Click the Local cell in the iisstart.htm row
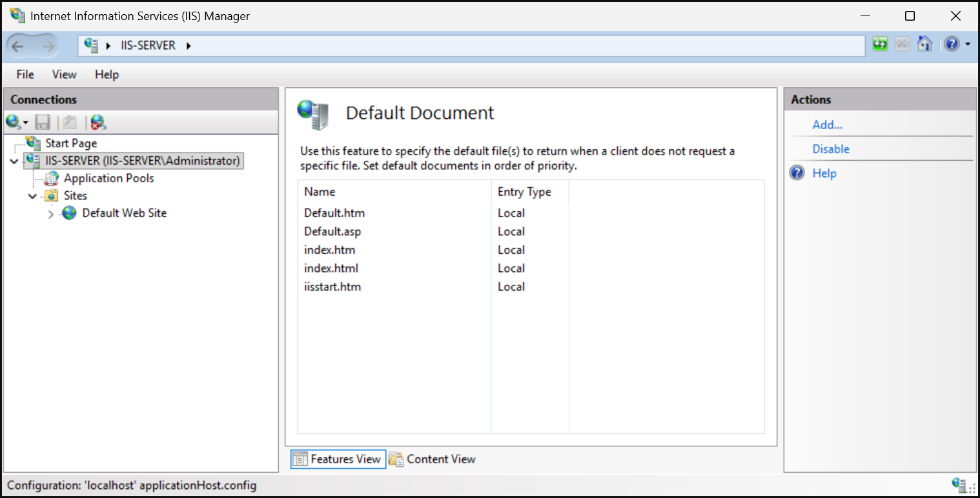Viewport: 980px width, 498px height. (511, 287)
